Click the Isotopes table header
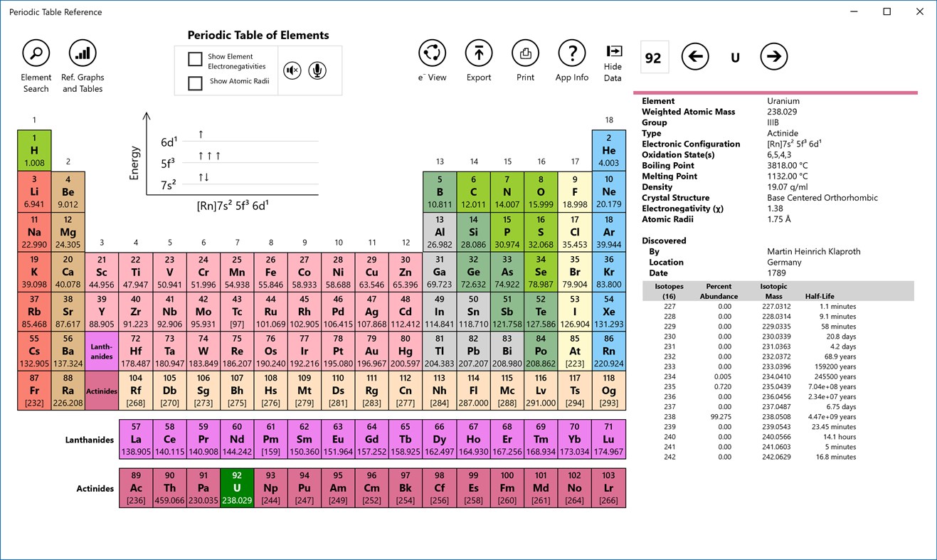This screenshot has width=937, height=560. point(669,291)
